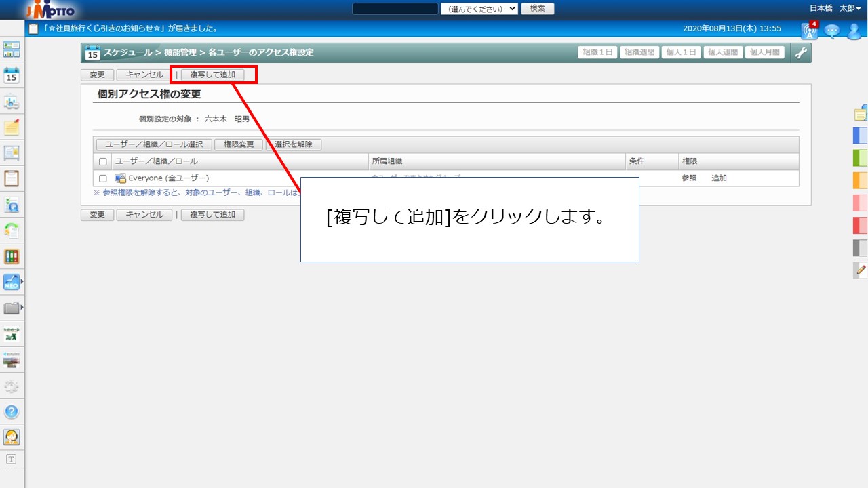Switch to 個人月間 view tab
The width and height of the screenshot is (868, 488).
pyautogui.click(x=764, y=52)
